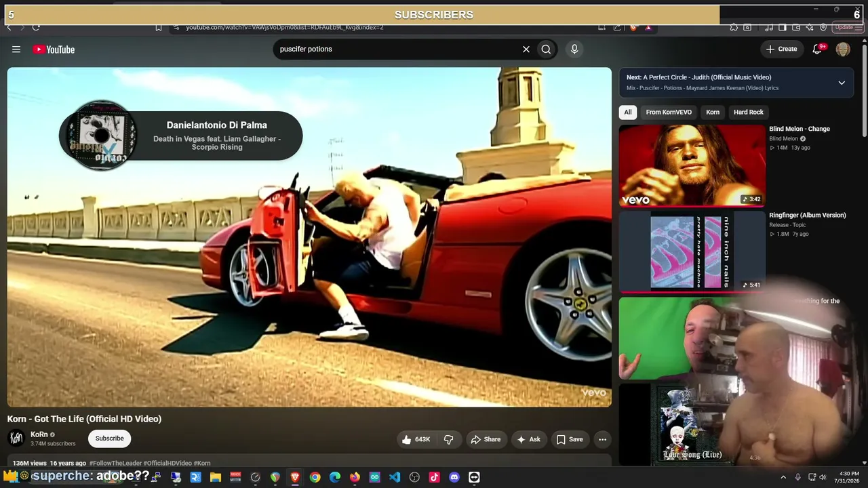Go to the YouTube home logo
The height and width of the screenshot is (488, 868).
[x=54, y=49]
